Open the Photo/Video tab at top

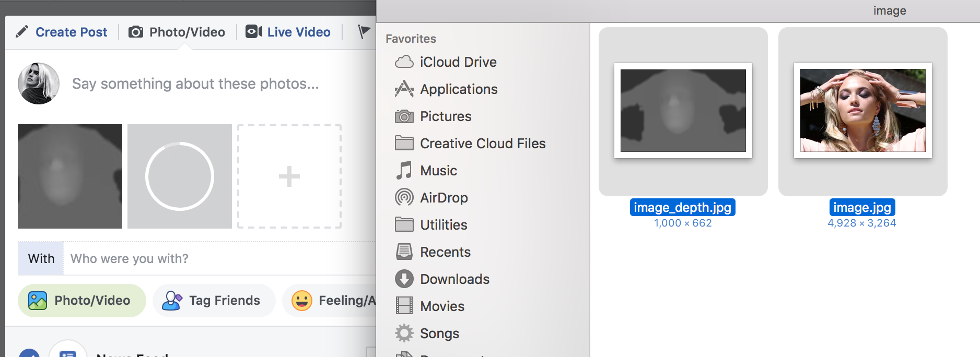pos(187,32)
